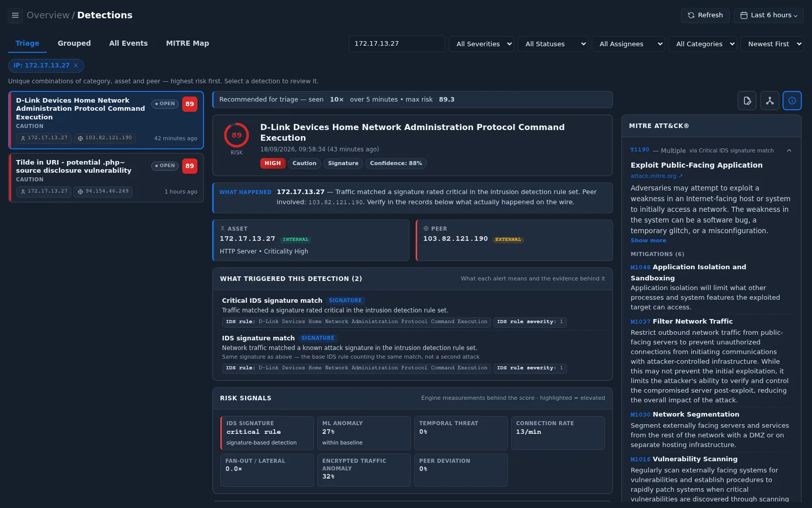The width and height of the screenshot is (812, 508).
Task: Switch to the Grouped tab
Action: coord(74,44)
